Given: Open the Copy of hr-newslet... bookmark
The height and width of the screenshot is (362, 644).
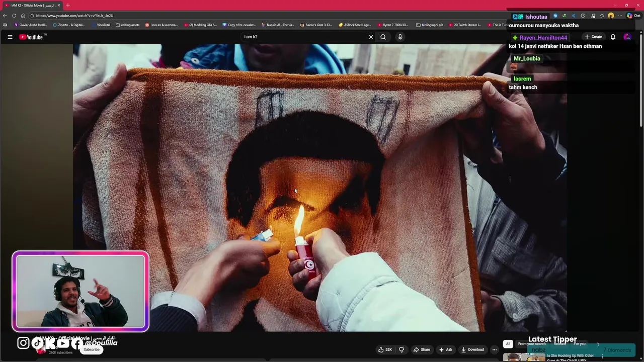Looking at the screenshot, I should click(239, 25).
